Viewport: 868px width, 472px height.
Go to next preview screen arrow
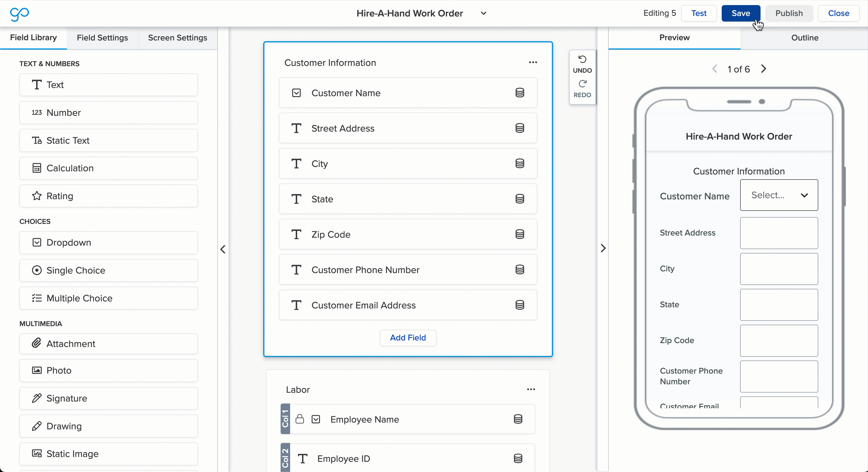coord(763,69)
